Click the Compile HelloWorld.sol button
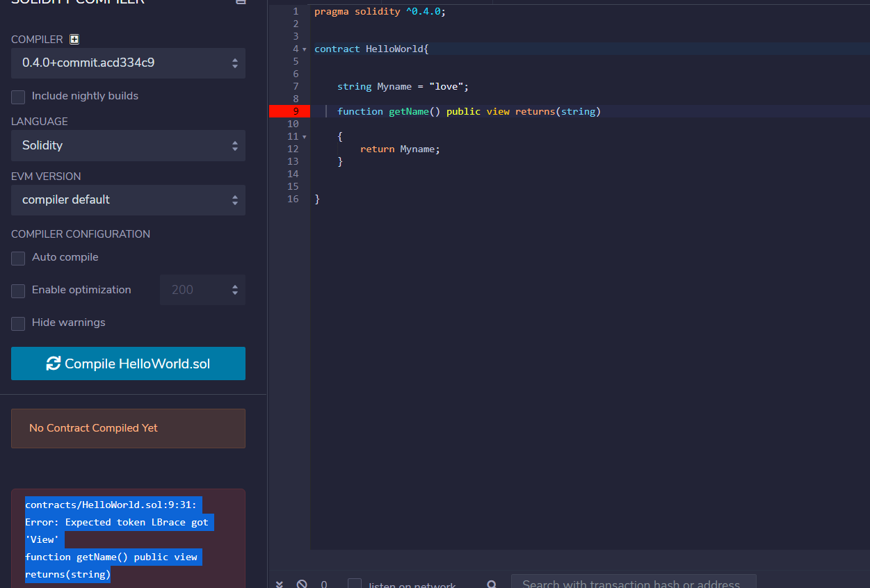Viewport: 870px width, 588px height. [x=128, y=363]
